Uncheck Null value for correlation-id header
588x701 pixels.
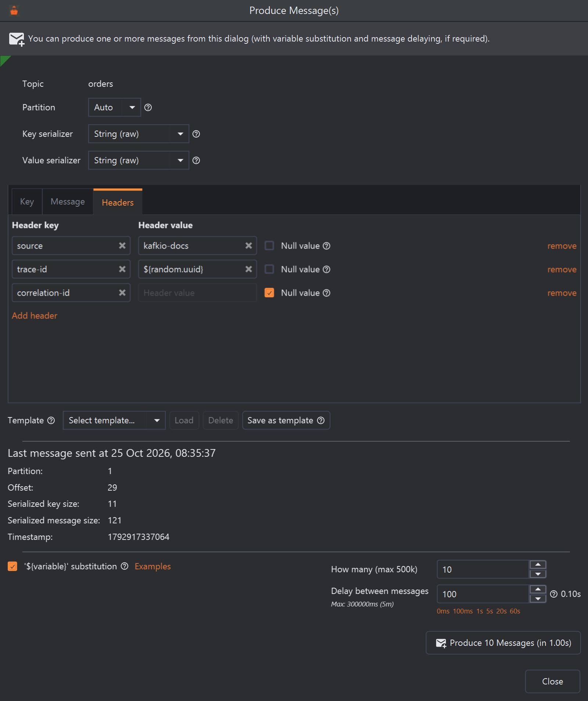269,293
